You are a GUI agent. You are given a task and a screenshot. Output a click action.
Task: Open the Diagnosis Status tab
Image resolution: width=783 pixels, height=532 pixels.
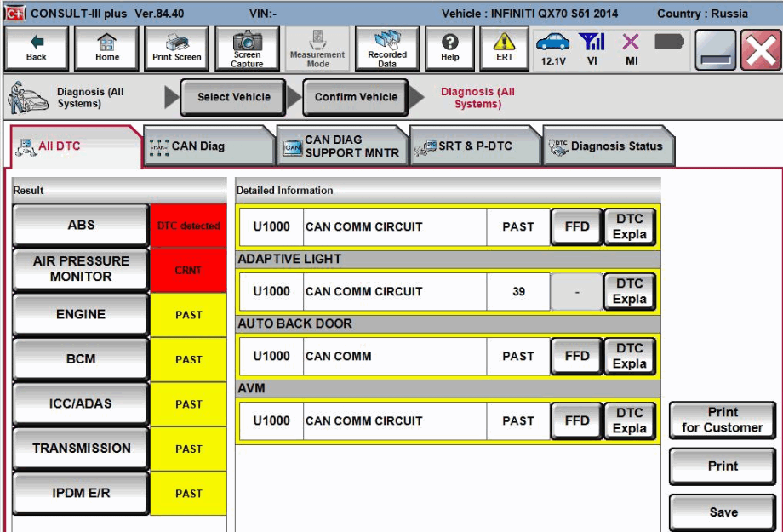(x=609, y=146)
